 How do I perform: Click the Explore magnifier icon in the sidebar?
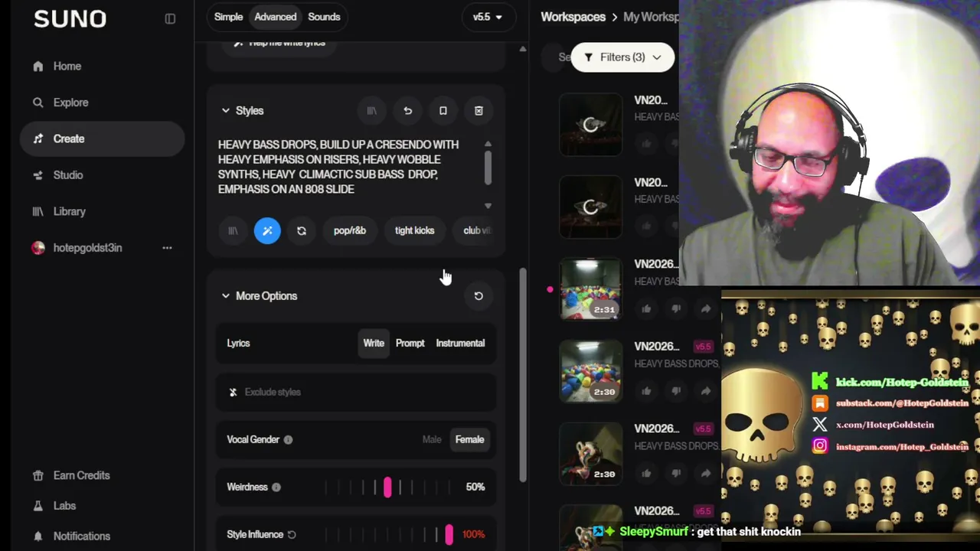[38, 103]
